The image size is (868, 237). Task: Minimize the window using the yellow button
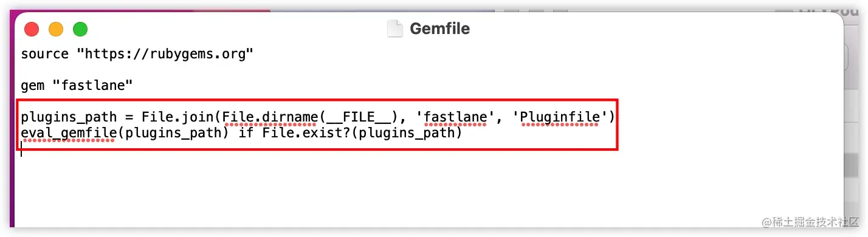pos(56,29)
